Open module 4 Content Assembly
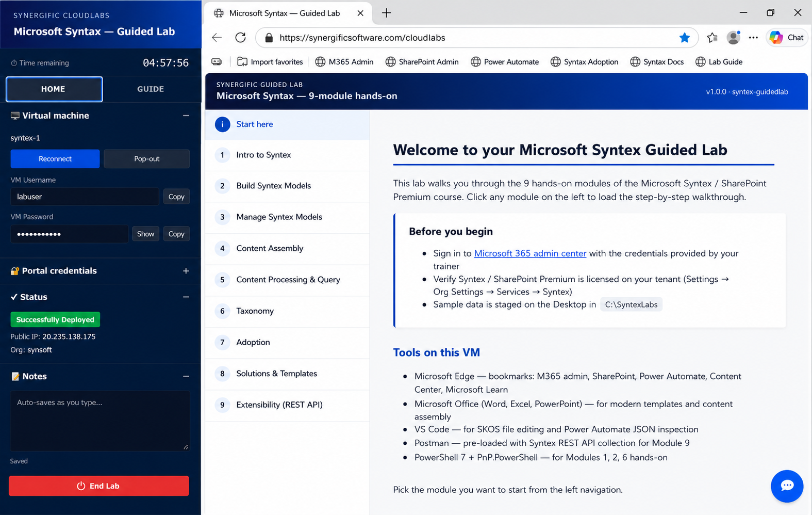This screenshot has width=812, height=515. [x=287, y=249]
